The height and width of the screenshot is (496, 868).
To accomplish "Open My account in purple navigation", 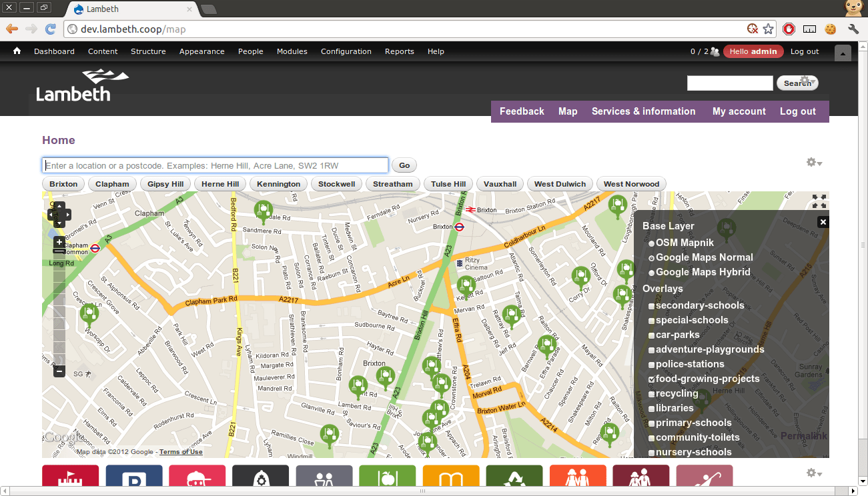I will [x=739, y=111].
